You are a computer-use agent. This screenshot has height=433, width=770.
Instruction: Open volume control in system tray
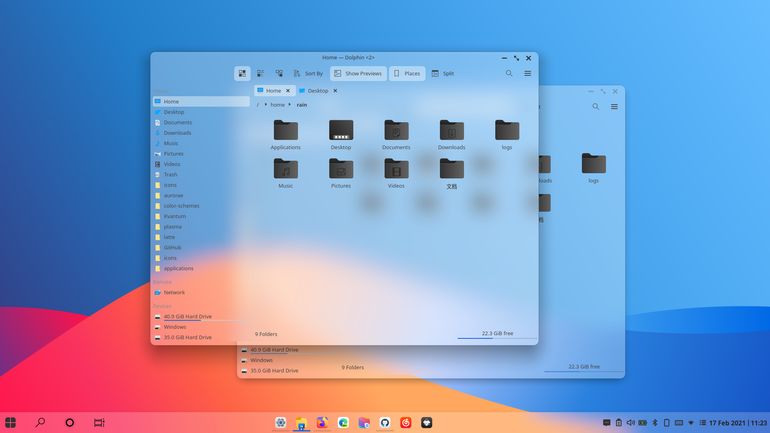pyautogui.click(x=631, y=423)
